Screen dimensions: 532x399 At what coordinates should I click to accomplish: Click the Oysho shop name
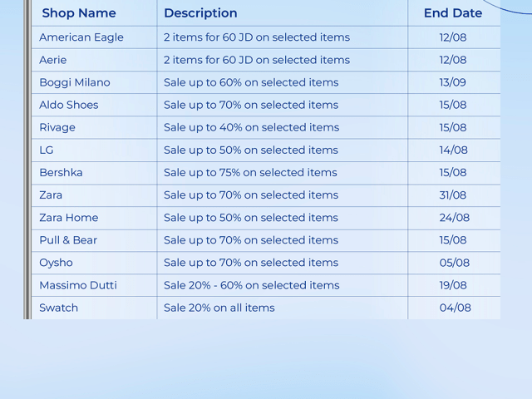[x=56, y=262]
